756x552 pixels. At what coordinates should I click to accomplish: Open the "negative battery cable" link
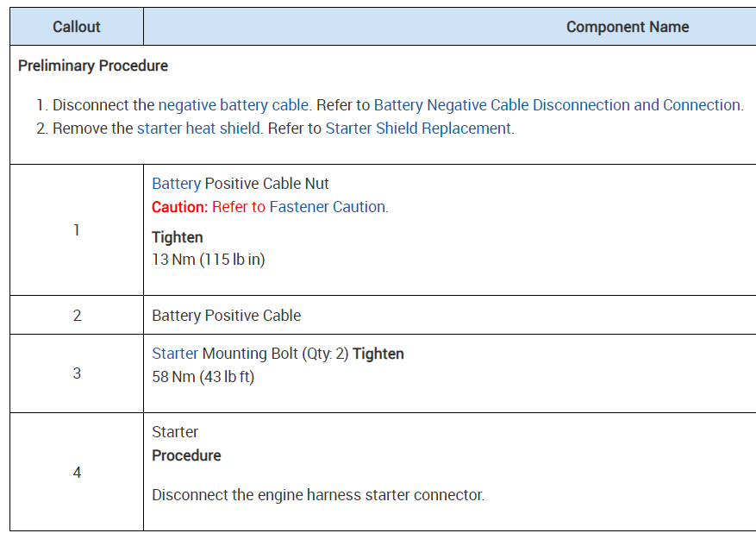(x=233, y=105)
